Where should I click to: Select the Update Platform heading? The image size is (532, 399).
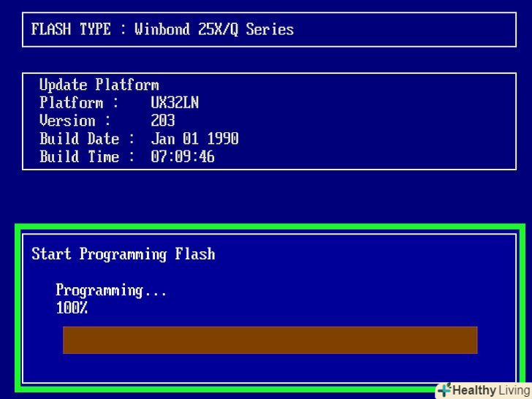[x=99, y=85]
